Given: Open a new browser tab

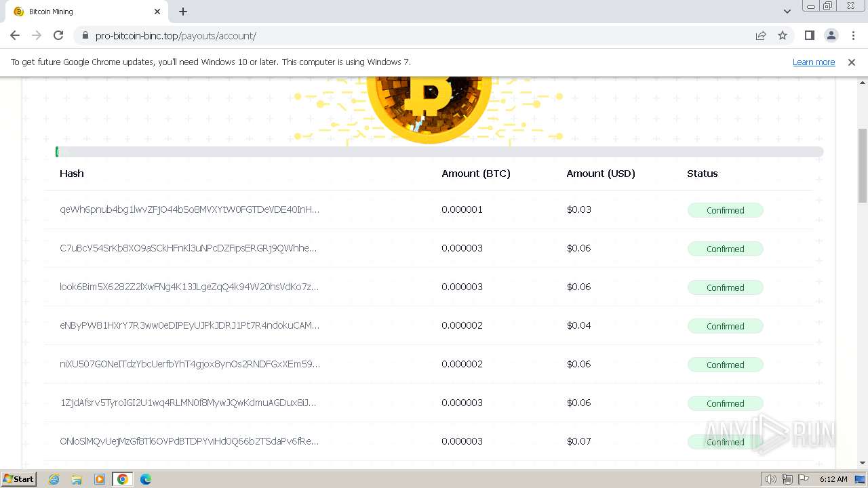Looking at the screenshot, I should tap(183, 12).
